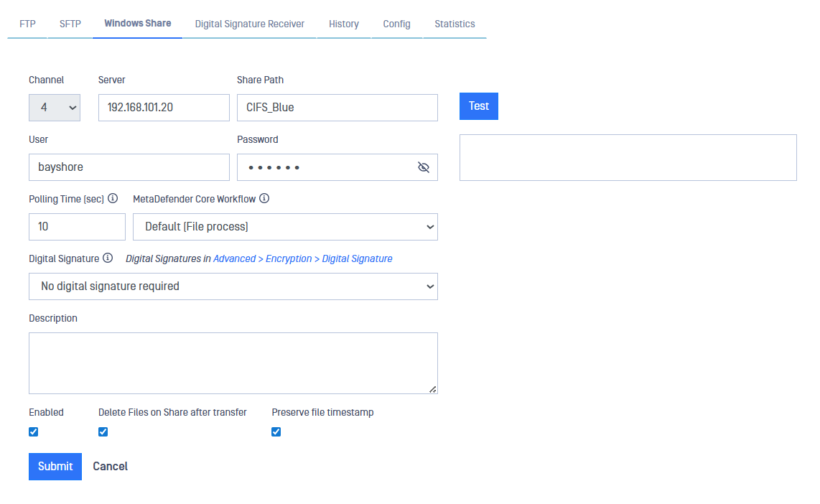Disable Preserve file timestamp checkbox
Viewport: 820px width, 504px height.
(x=276, y=431)
